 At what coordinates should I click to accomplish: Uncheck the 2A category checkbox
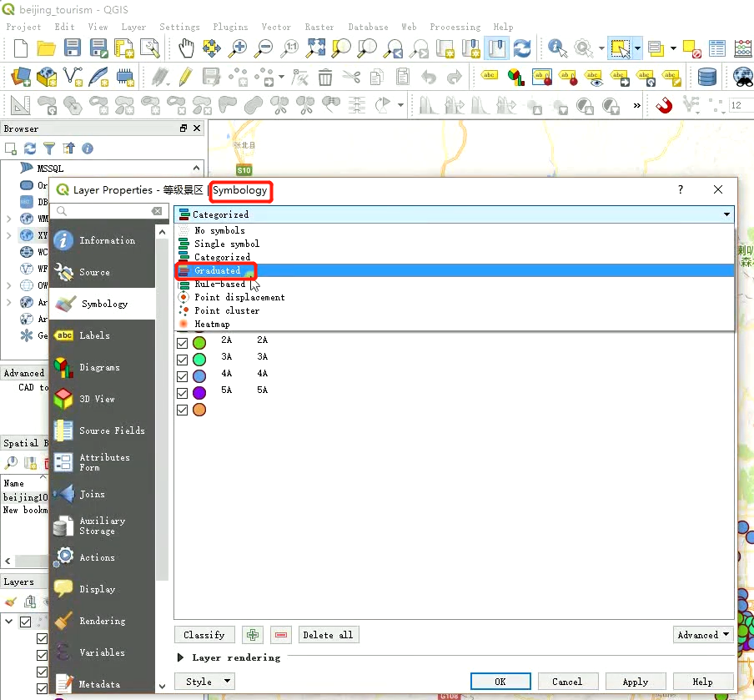pos(183,343)
